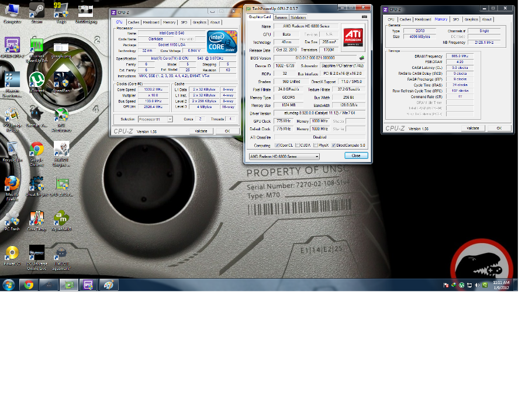Click the Chrome taskbar button
This screenshot has height=409, width=532.
[x=29, y=285]
